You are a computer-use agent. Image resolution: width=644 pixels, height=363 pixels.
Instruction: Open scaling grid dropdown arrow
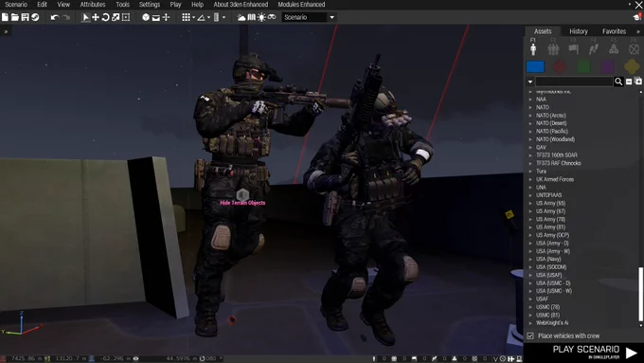(x=224, y=18)
